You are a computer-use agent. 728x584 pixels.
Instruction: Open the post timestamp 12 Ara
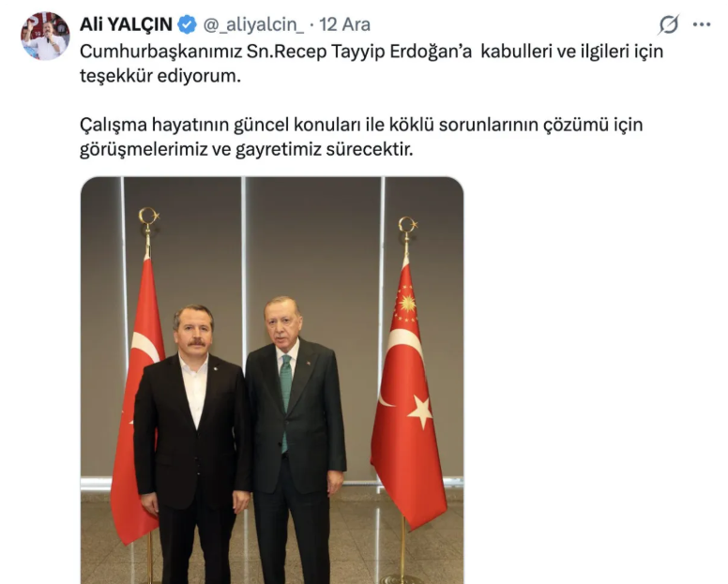pyautogui.click(x=344, y=24)
